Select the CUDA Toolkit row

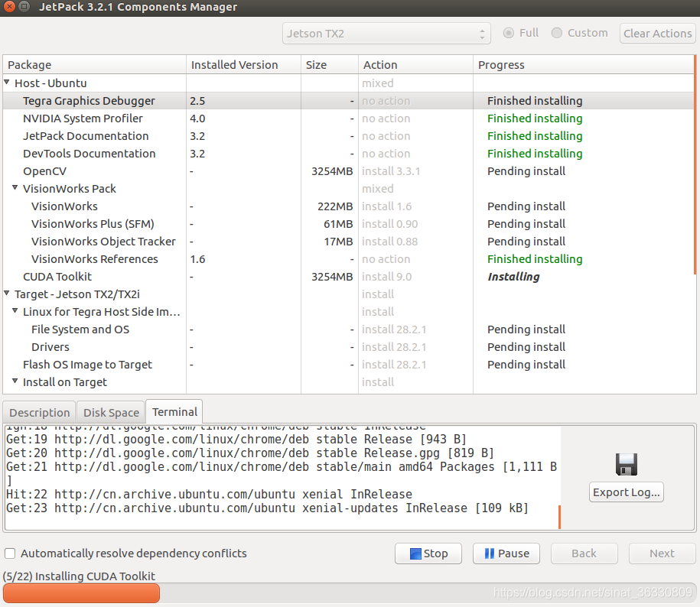(348, 277)
